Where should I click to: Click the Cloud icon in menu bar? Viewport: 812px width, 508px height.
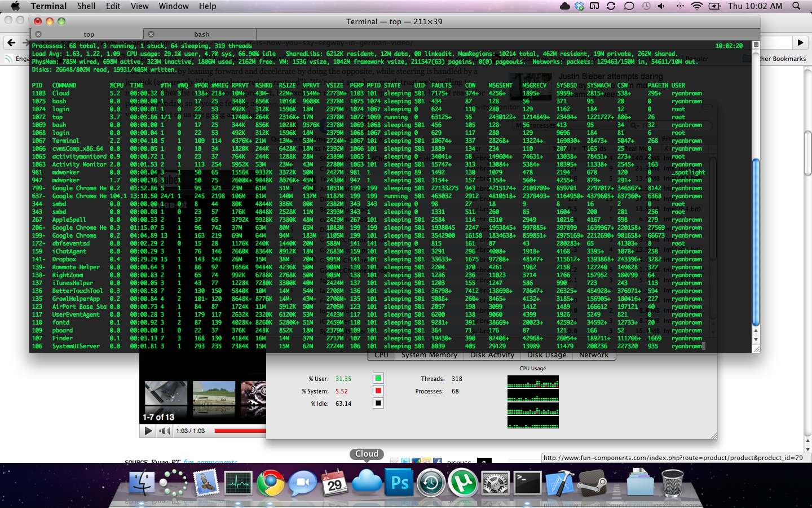point(564,6)
